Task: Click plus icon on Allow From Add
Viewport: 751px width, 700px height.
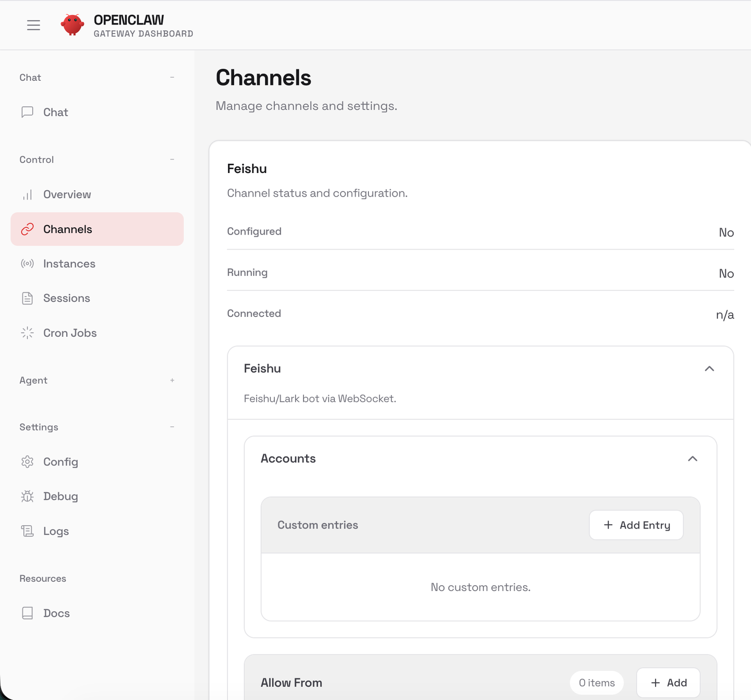Action: tap(656, 683)
